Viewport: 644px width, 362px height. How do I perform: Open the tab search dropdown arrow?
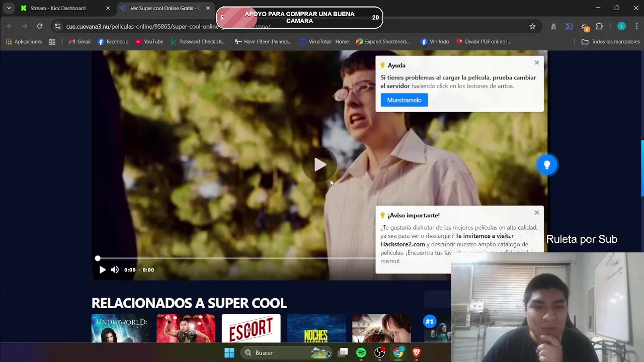9,8
